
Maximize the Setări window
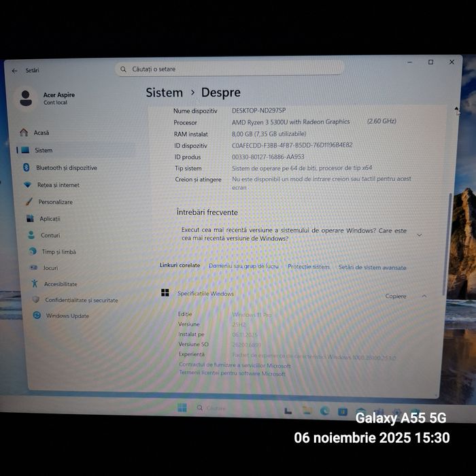[x=430, y=63]
